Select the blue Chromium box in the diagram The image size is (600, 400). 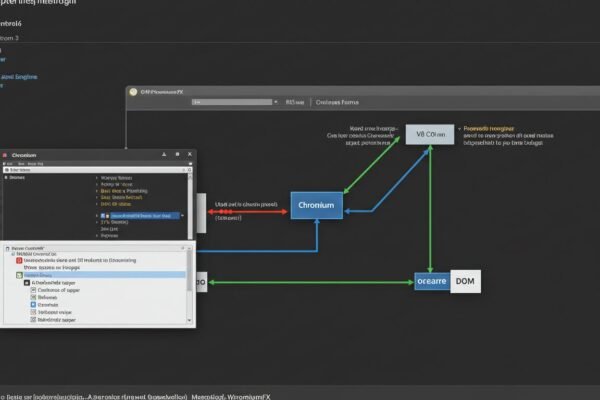point(316,206)
